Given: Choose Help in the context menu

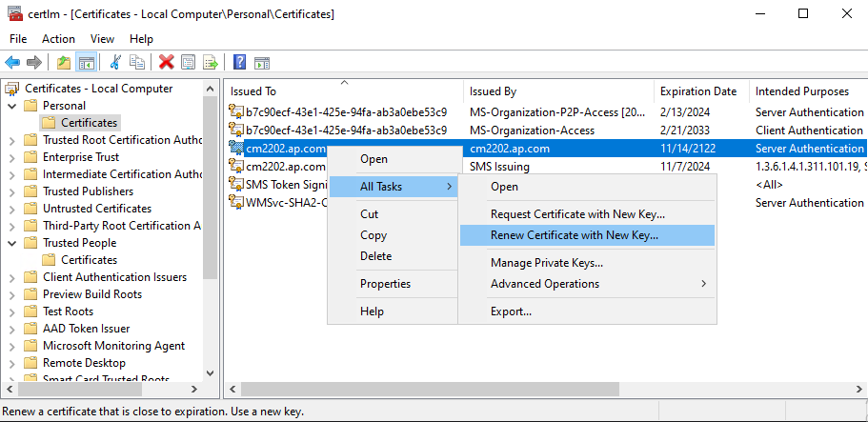Looking at the screenshot, I should (x=393, y=311).
